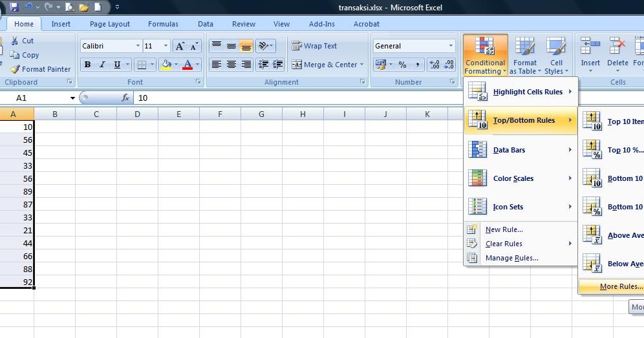Viewport: 644px width, 338px height.
Task: Expand the Name Box dropdown arrow
Action: pos(72,98)
